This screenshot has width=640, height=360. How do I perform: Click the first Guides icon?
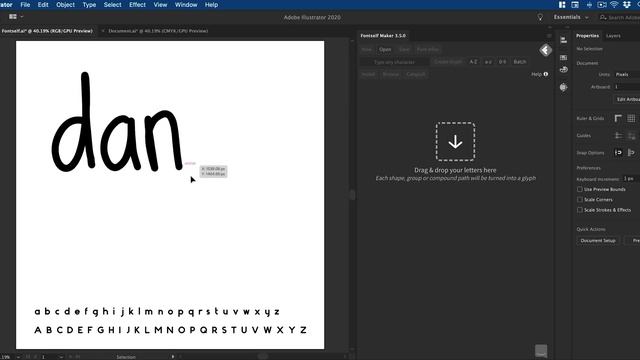618,136
